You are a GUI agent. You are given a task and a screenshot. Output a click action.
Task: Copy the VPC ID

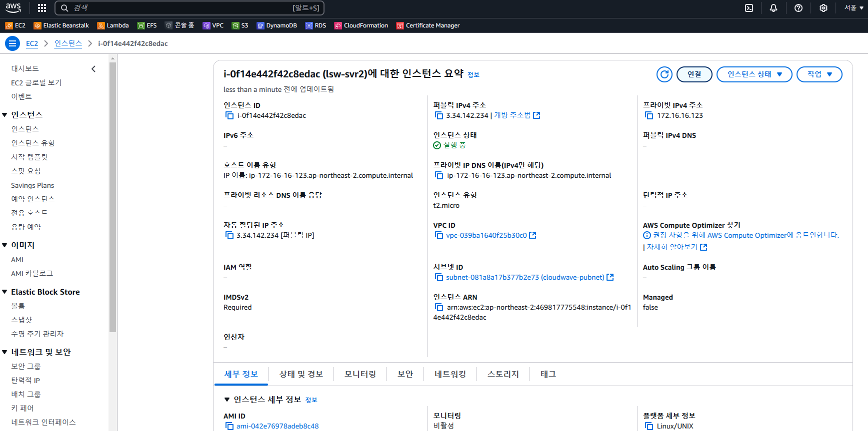(439, 235)
